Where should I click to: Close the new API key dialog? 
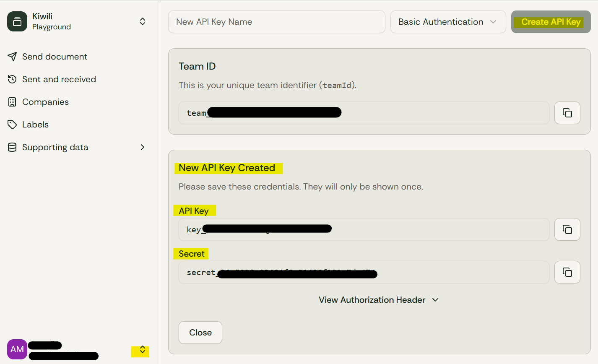click(200, 332)
